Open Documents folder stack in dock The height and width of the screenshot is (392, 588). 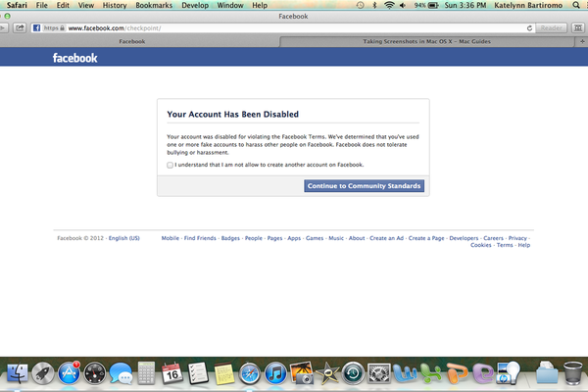coord(546,372)
